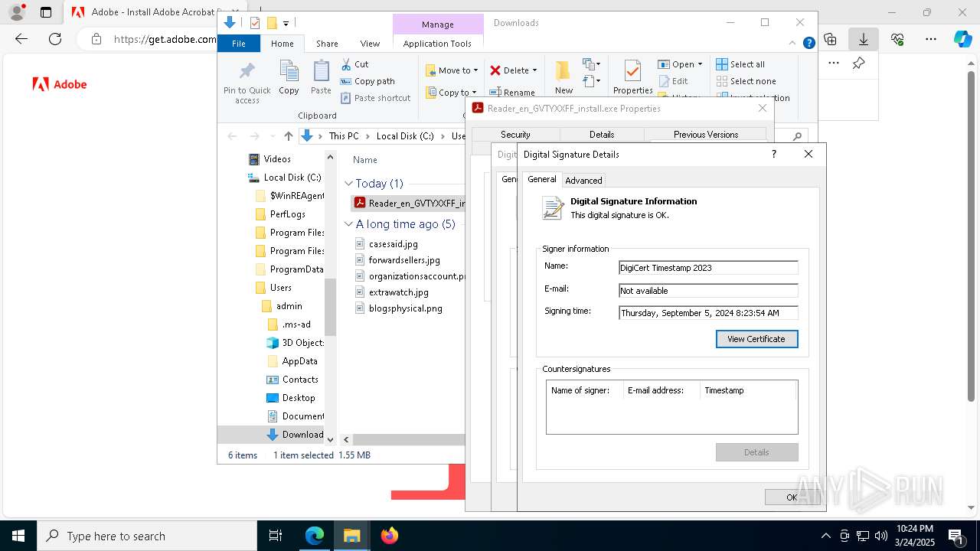Click the Signing time field
This screenshot has width=980, height=551.
[x=708, y=313]
